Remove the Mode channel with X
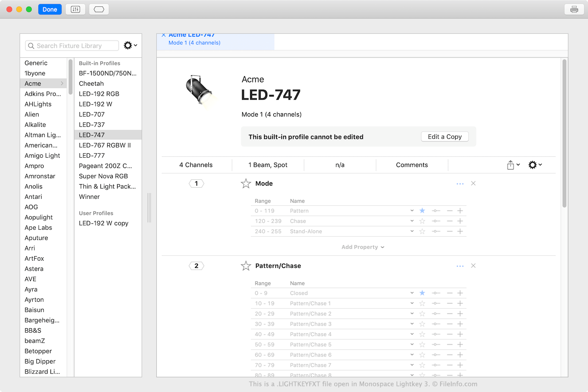Screen dimensions: 588x392 [x=473, y=184]
